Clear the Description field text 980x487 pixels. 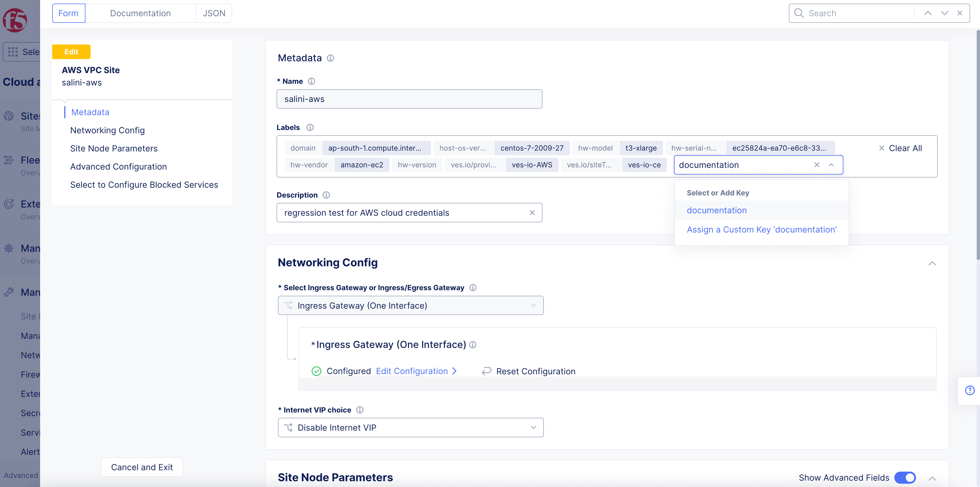point(532,213)
